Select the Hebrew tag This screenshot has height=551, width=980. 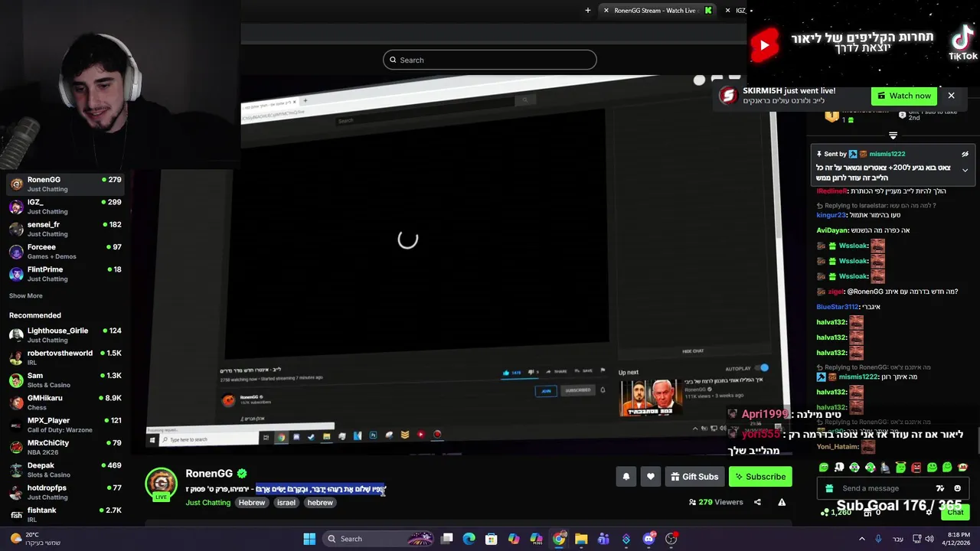pyautogui.click(x=251, y=503)
